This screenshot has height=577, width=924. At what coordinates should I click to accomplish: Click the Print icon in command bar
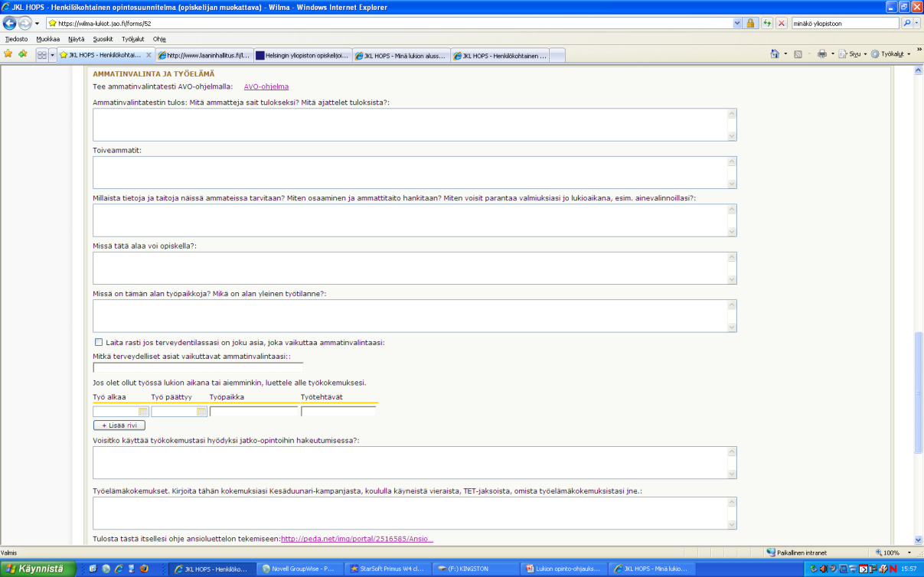click(821, 54)
